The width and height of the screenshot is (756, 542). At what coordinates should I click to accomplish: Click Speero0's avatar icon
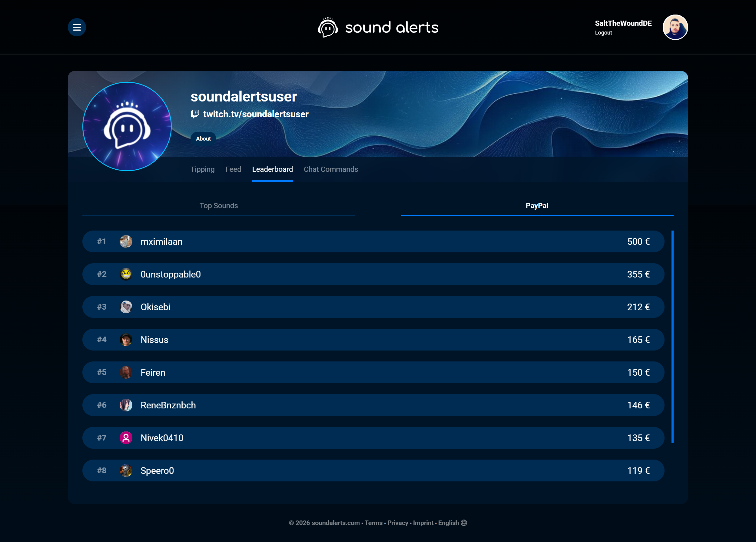(126, 470)
